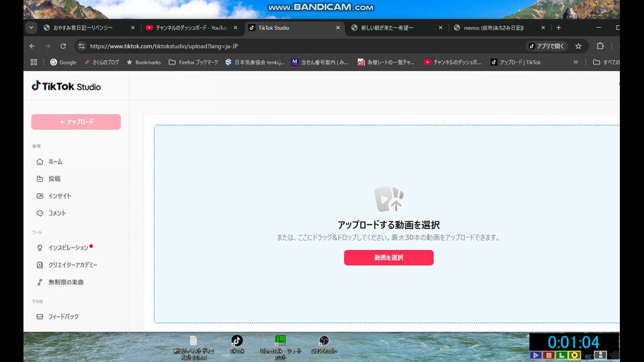Expand Firefox ブックマーク bookmark folder
This screenshot has width=644, height=362.
[193, 62]
